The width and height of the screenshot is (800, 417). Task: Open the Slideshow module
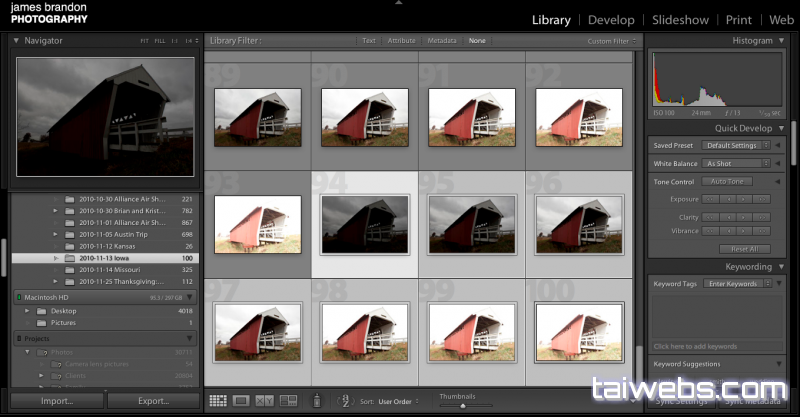(680, 19)
